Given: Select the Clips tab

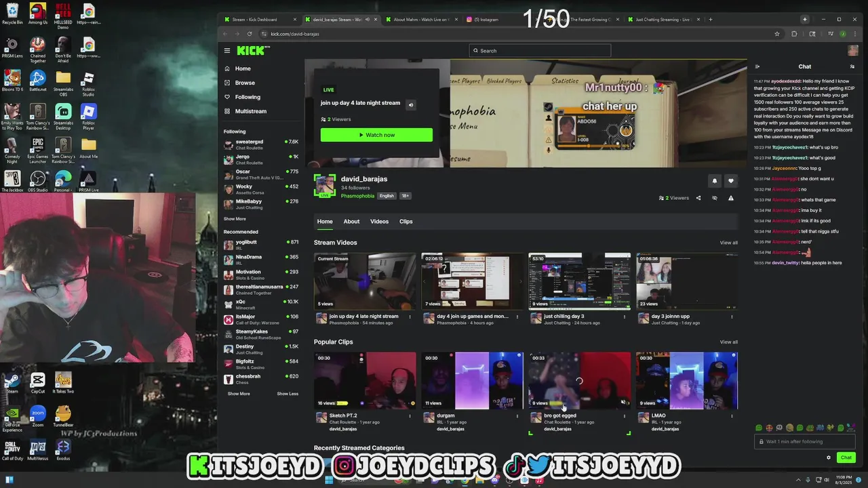Looking at the screenshot, I should pyautogui.click(x=406, y=222).
